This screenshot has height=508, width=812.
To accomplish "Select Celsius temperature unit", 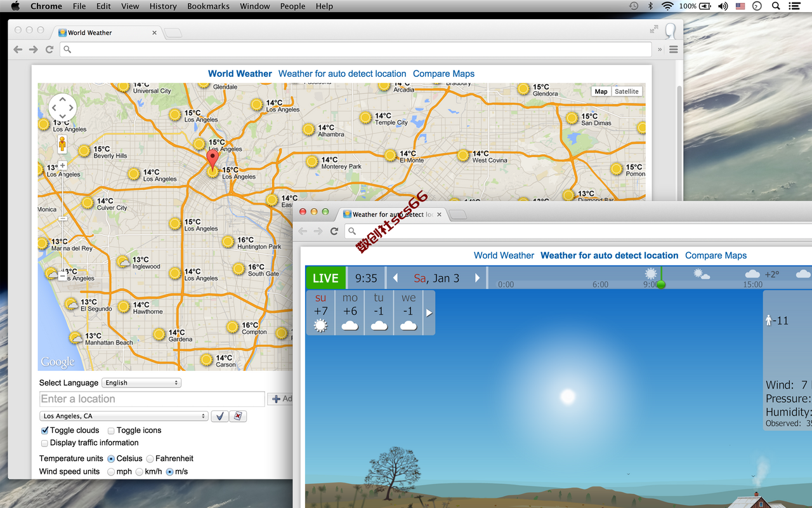I will (111, 458).
